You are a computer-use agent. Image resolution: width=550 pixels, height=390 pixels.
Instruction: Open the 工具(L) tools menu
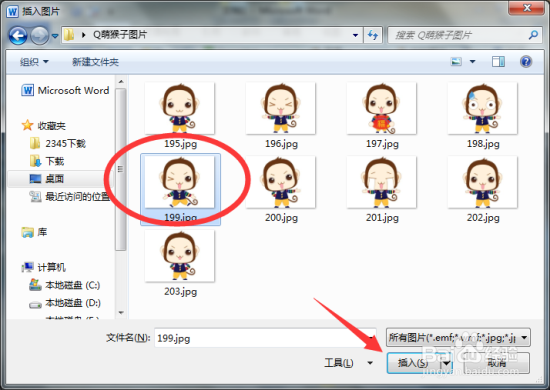348,363
